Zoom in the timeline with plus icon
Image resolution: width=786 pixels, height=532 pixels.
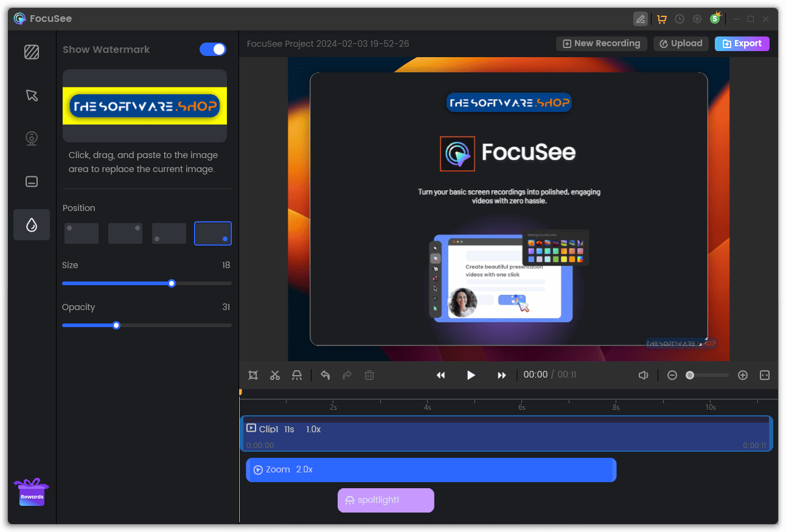(743, 375)
